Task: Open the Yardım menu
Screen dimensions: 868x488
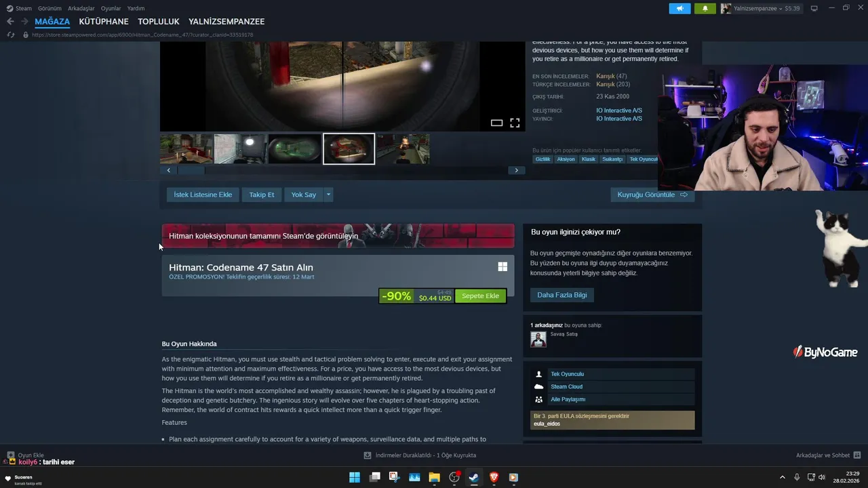Action: tap(136, 8)
